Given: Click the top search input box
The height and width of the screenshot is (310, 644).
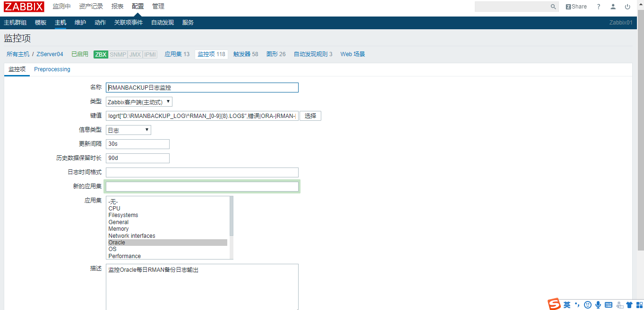Looking at the screenshot, I should [x=512, y=7].
